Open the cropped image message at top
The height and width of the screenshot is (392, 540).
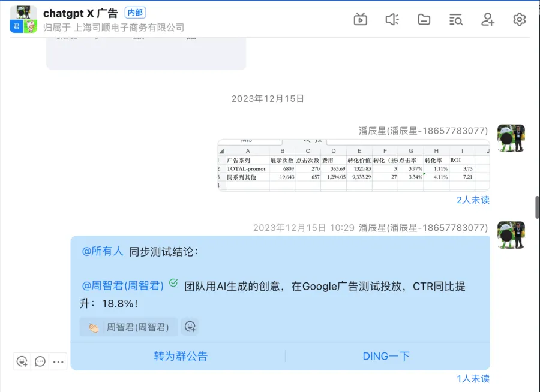146,53
